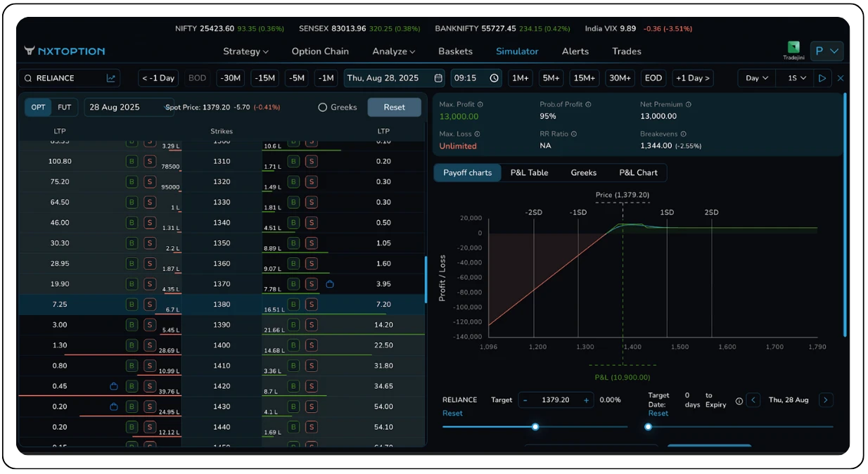Click the RELIANCE target price slider handle
Viewport: 868px width, 474px height.
[535, 427]
